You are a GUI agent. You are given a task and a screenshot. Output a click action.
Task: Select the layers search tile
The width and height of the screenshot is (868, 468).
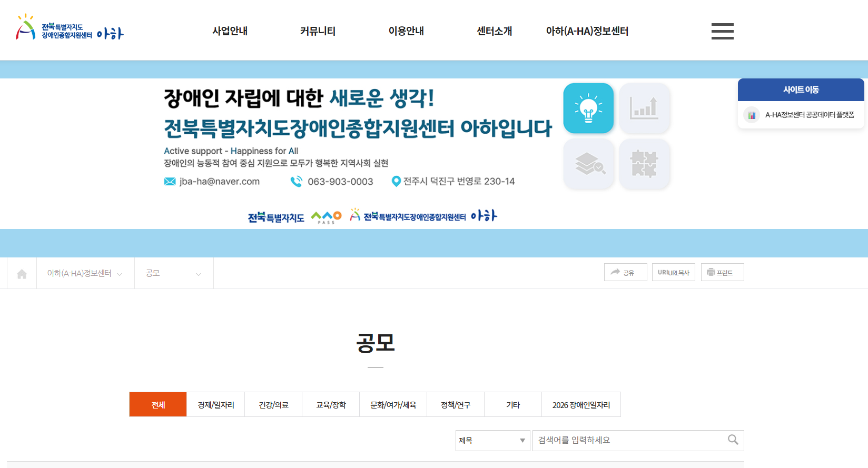pyautogui.click(x=588, y=164)
